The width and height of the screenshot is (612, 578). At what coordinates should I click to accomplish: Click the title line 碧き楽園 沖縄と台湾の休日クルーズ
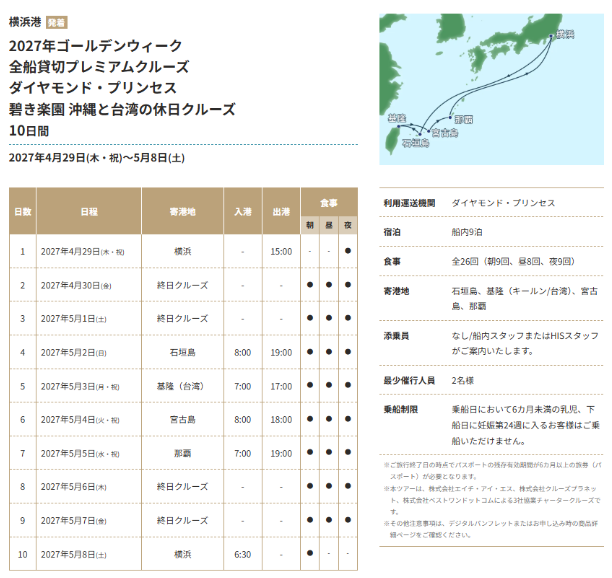[122, 109]
